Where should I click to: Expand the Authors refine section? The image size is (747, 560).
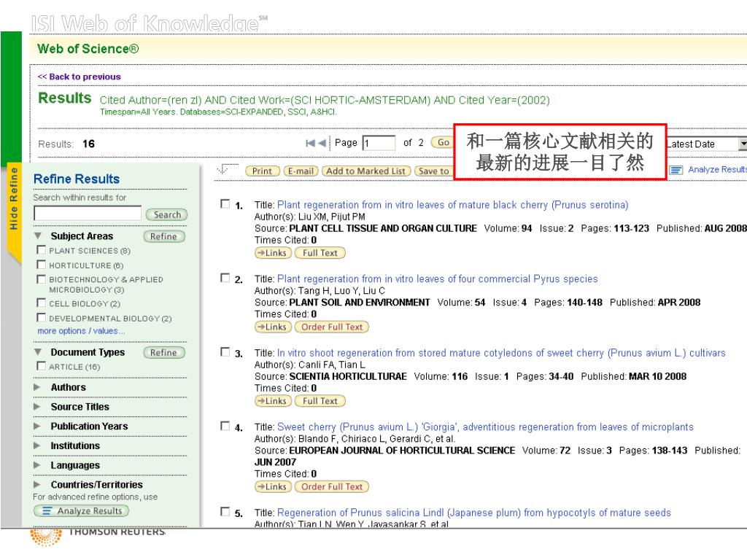coord(37,387)
